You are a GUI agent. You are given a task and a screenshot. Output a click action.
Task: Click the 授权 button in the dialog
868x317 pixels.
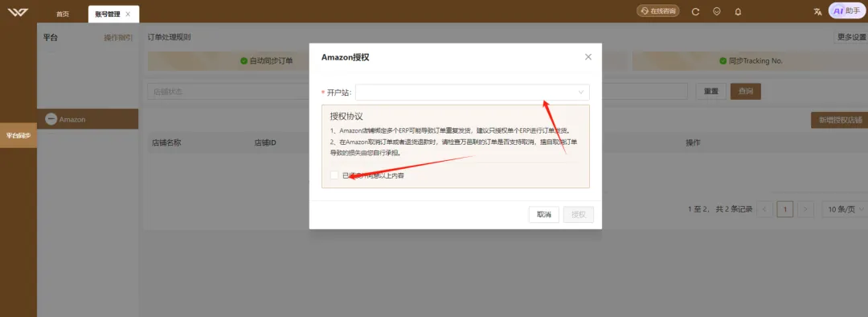(x=579, y=215)
